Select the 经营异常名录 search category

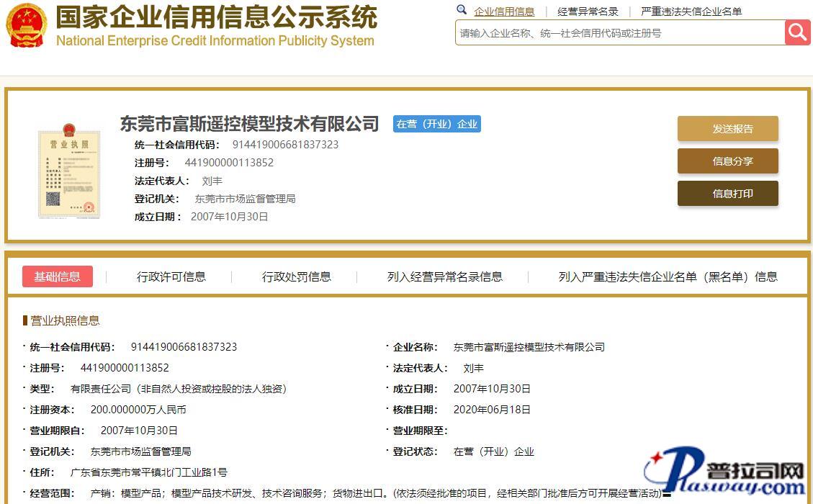click(x=588, y=12)
